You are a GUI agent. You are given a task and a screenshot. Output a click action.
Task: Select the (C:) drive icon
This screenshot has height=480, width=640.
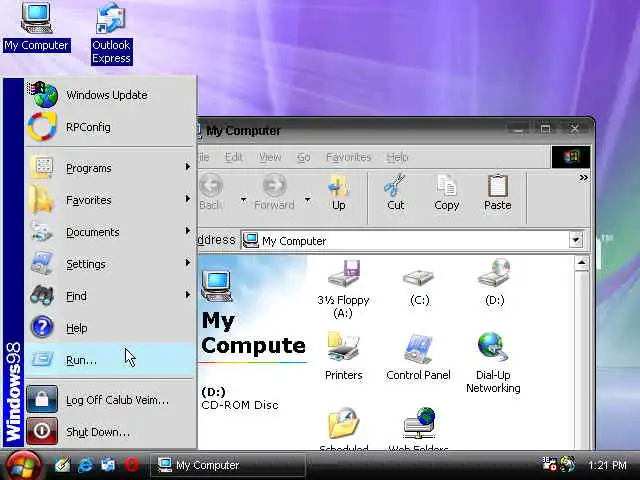(x=419, y=286)
